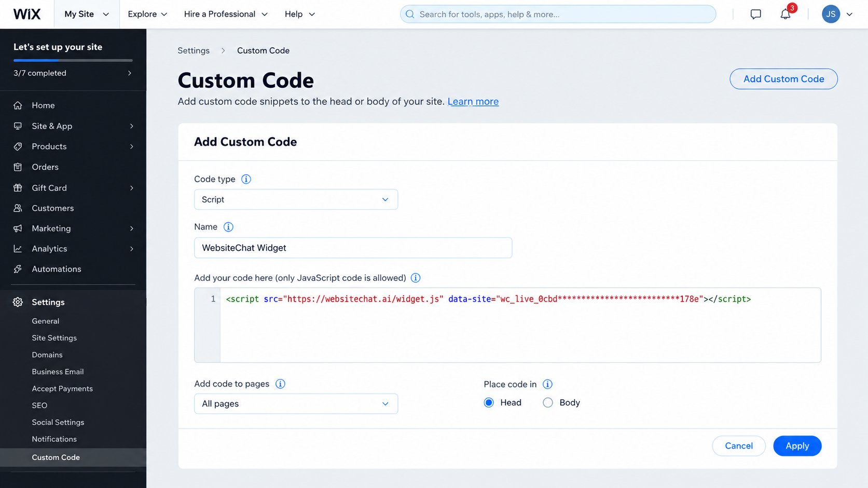Viewport: 868px width, 488px height.
Task: Select Custom Code in sidebar
Action: [73, 457]
